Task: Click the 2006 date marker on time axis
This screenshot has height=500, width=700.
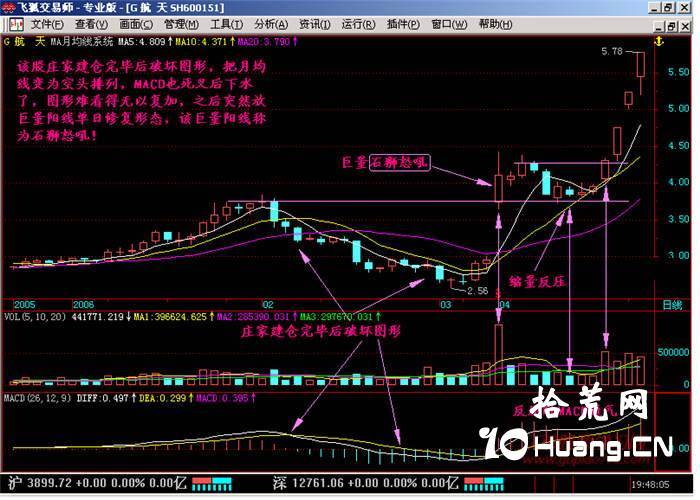Action: 83,304
